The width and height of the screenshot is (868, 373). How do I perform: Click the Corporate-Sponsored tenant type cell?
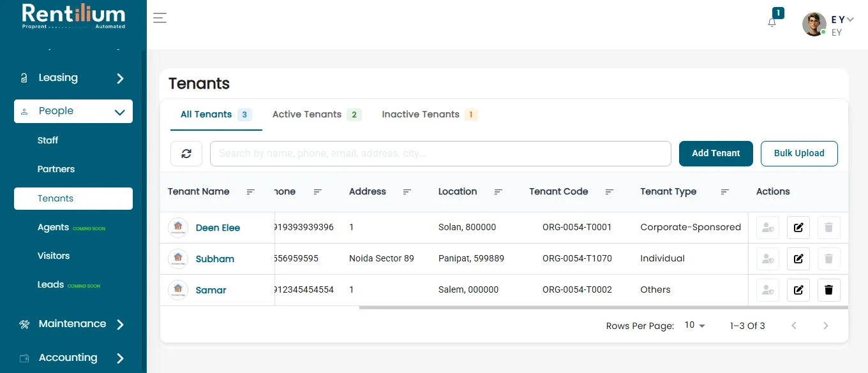(691, 227)
